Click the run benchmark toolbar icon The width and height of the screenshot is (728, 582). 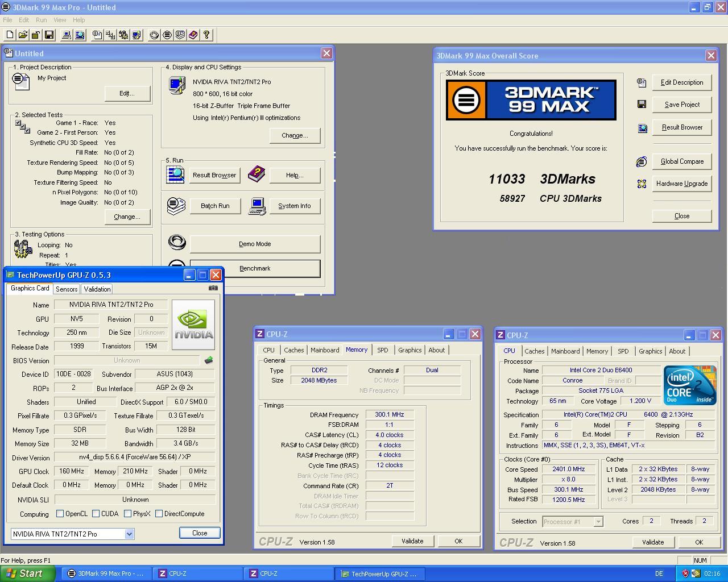(167, 35)
